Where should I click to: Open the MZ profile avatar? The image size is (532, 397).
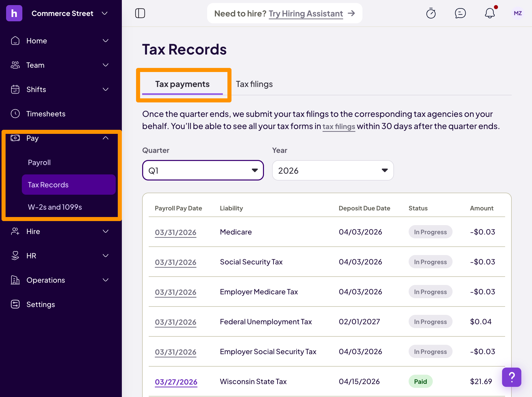(x=518, y=13)
